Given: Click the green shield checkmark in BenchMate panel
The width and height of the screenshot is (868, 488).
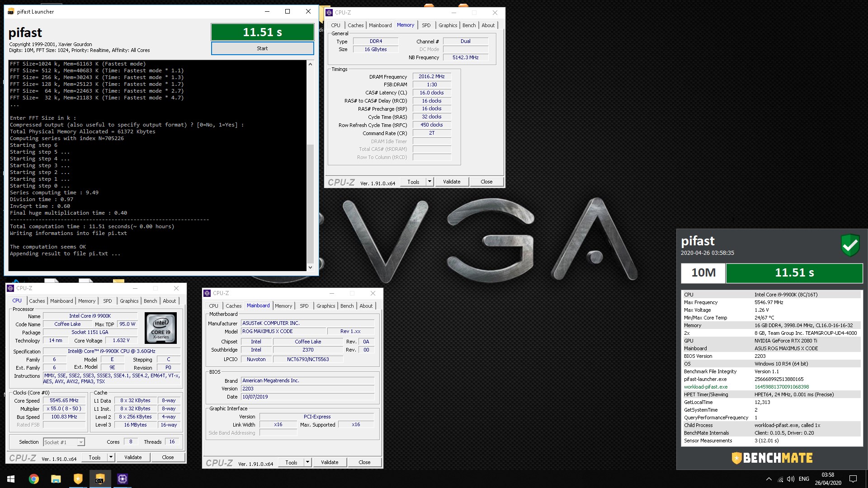Looking at the screenshot, I should coord(850,245).
